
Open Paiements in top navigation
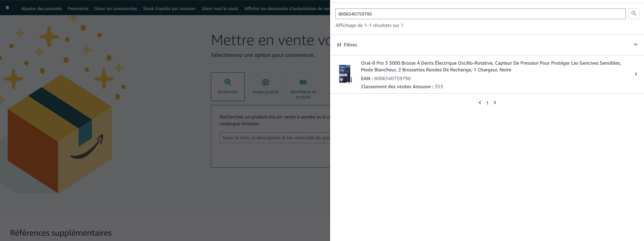pos(78,8)
